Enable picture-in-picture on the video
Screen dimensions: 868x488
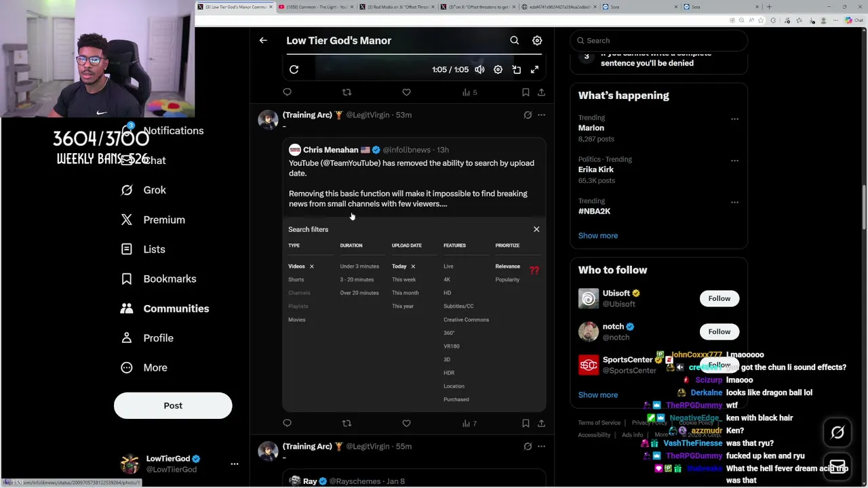tap(516, 69)
